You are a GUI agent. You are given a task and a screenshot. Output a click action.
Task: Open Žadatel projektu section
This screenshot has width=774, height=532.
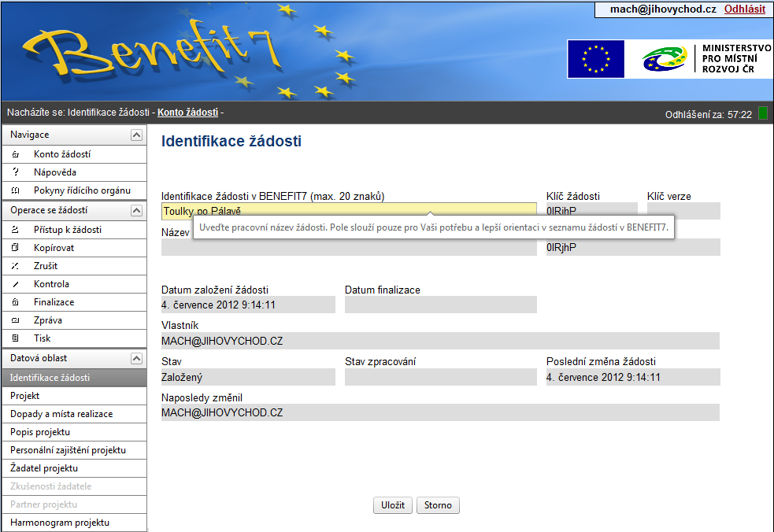click(75, 468)
